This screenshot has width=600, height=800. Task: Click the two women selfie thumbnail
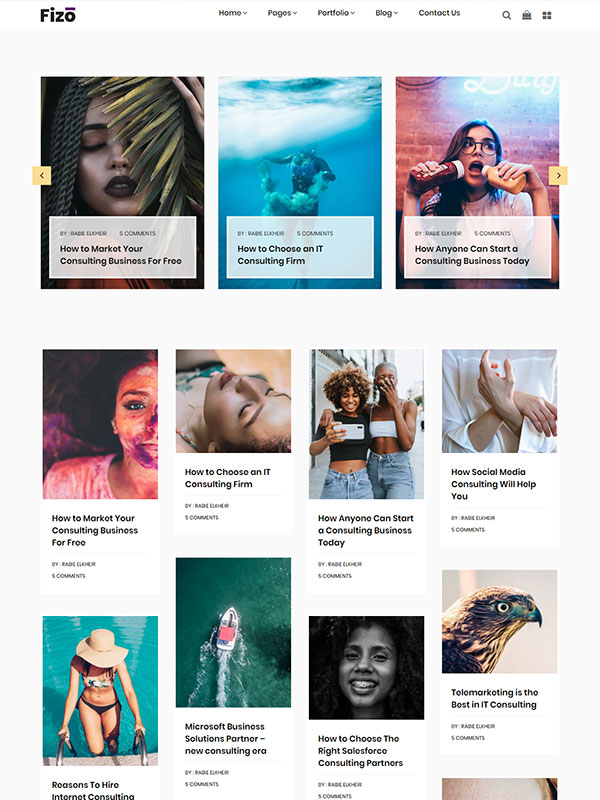click(366, 424)
